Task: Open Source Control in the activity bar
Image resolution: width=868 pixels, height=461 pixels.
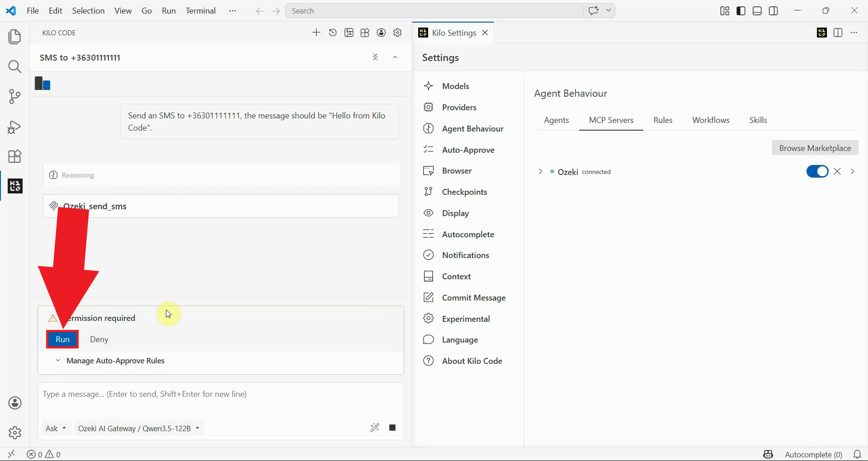Action: coord(15,96)
